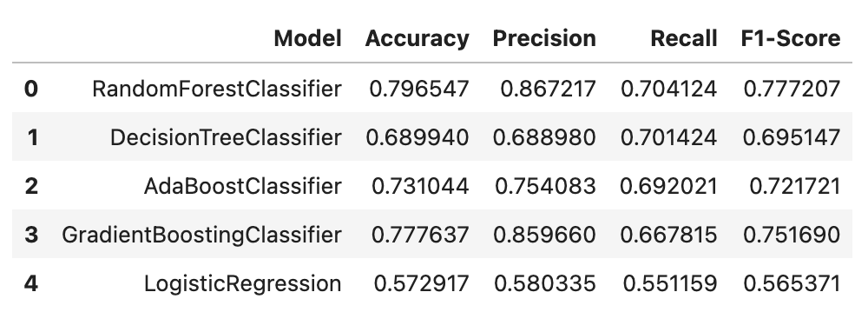
Task: Click recall value 0.692021
Action: click(x=668, y=186)
